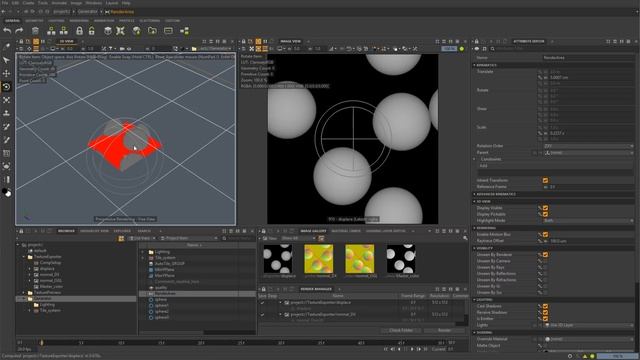Click the orange icon in Browser toolbar
The height and width of the screenshot is (360, 640).
(x=121, y=238)
